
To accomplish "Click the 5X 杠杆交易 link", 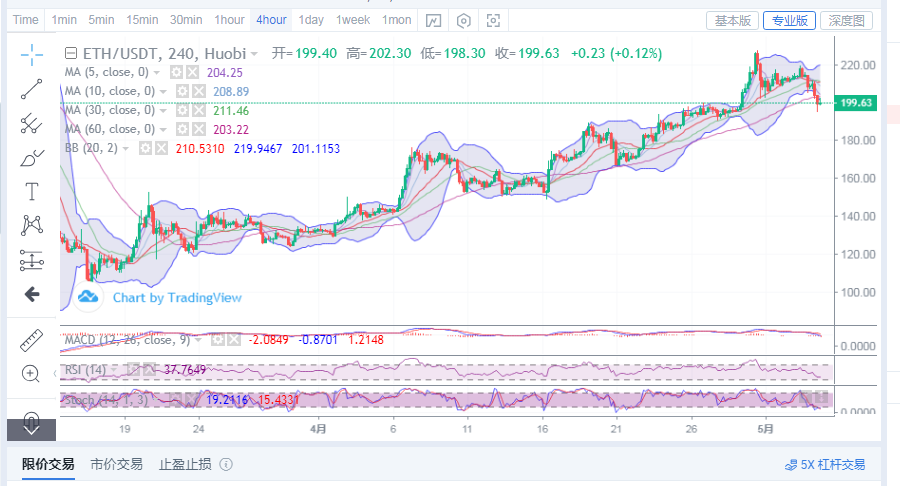I will tap(825, 465).
